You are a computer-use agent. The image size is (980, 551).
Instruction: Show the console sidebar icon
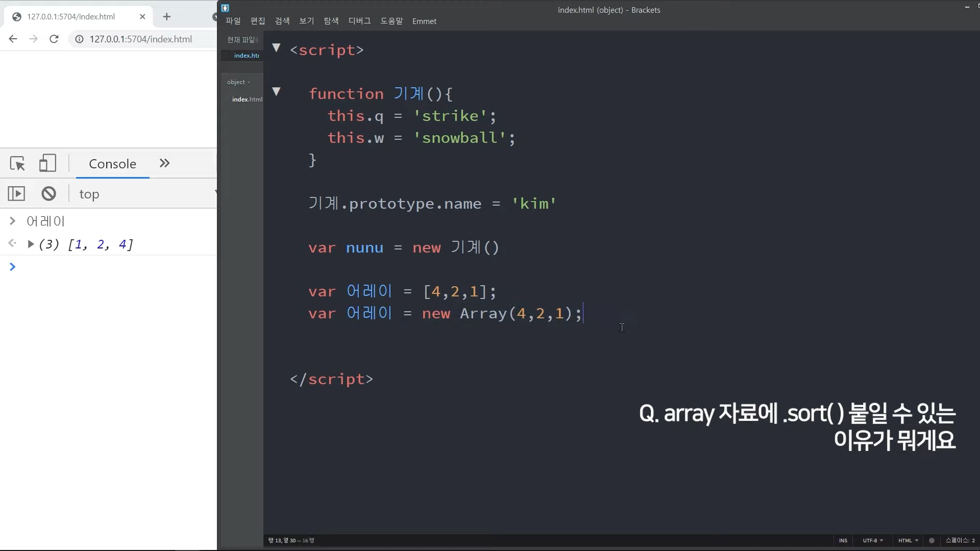(16, 194)
